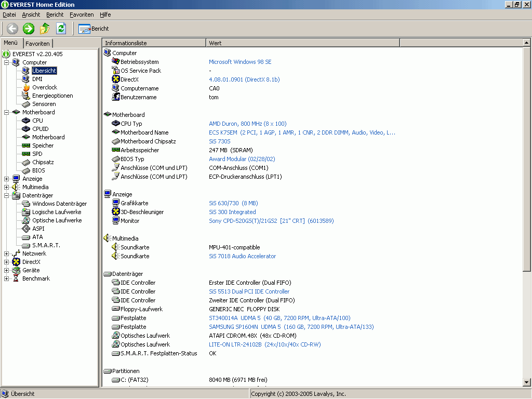Switch to the Menü tab
This screenshot has width=532, height=399.
click(11, 43)
